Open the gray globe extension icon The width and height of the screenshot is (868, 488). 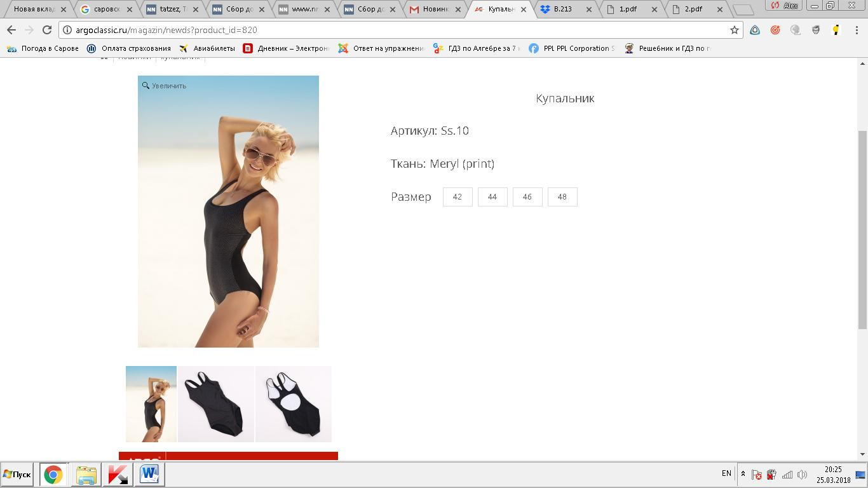coord(796,30)
